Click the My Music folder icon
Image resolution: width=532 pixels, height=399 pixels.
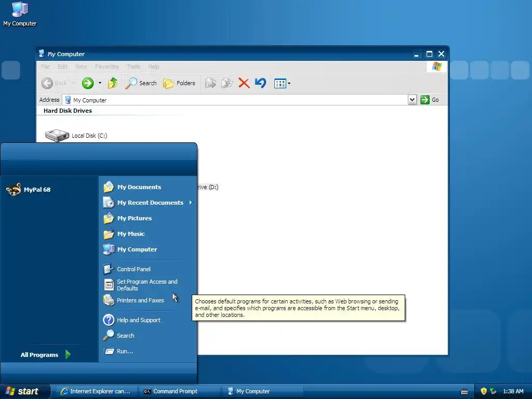coord(109,234)
